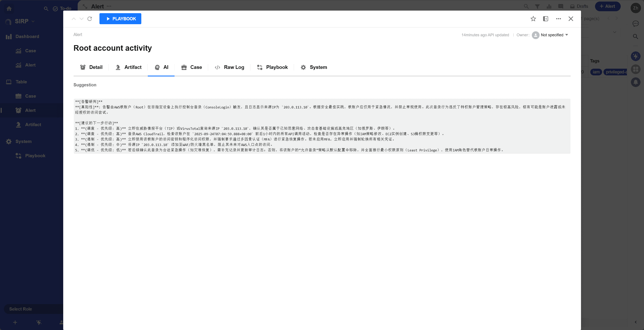Open Dashboard in the sidebar

(27, 36)
